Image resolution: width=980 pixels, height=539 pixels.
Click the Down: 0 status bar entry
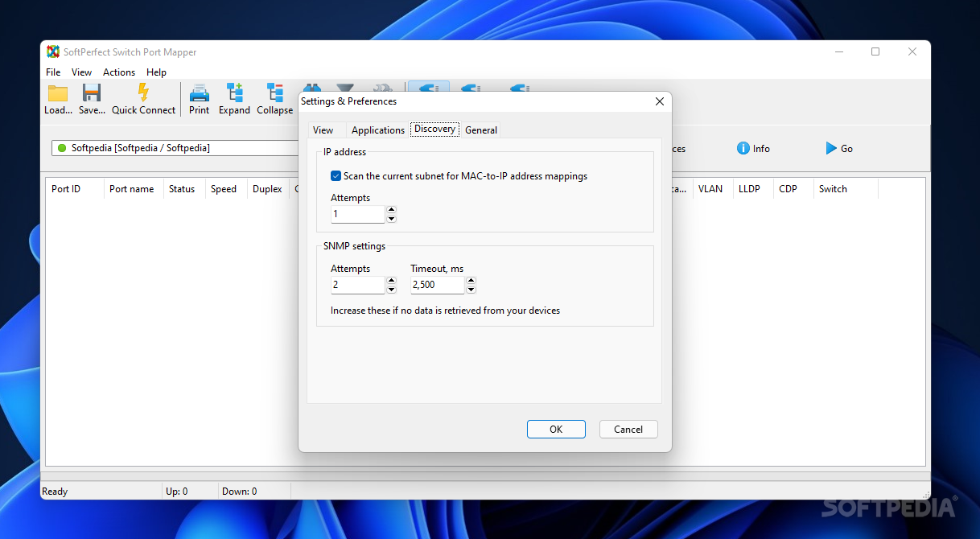tap(240, 492)
